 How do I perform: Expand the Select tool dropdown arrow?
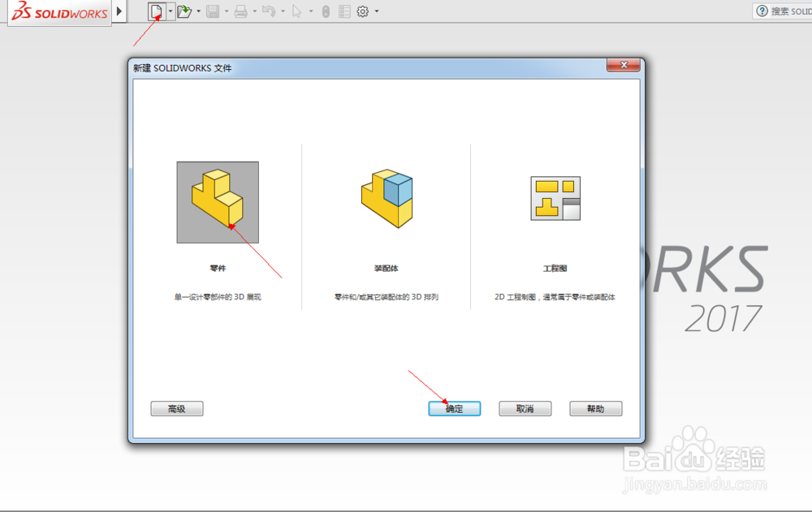pyautogui.click(x=311, y=11)
